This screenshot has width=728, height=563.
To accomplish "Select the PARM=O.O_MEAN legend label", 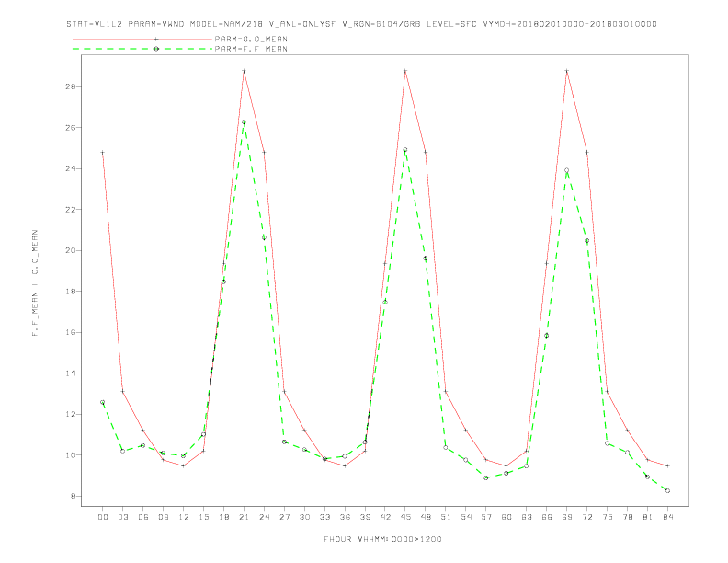I will click(251, 39).
